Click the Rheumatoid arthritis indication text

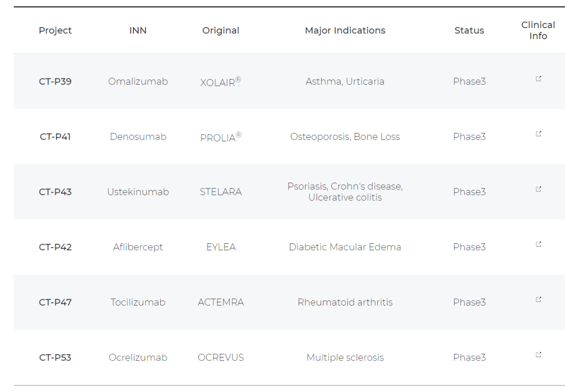coord(345,303)
